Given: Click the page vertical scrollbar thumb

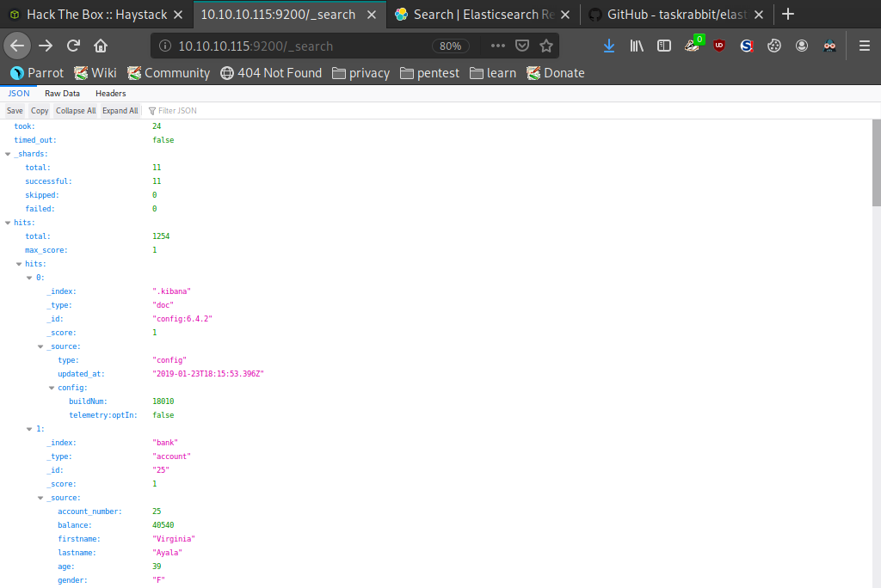Looking at the screenshot, I should click(876, 162).
